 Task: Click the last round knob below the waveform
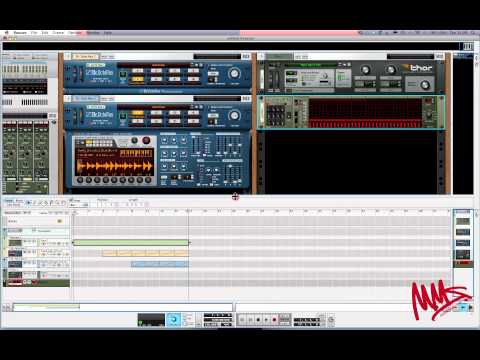148,180
